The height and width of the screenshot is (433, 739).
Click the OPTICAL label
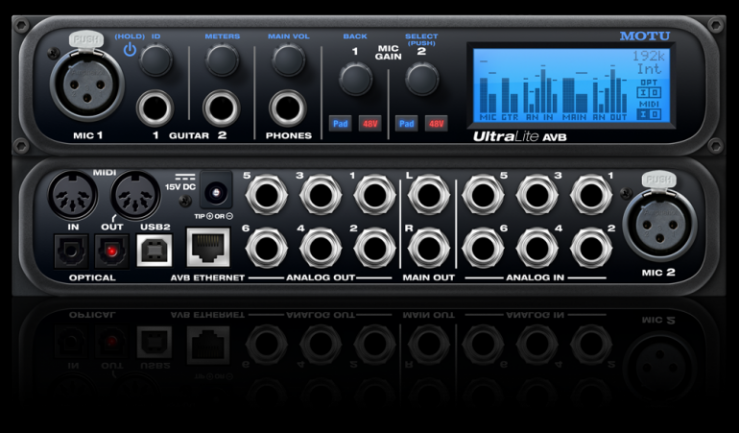click(92, 278)
